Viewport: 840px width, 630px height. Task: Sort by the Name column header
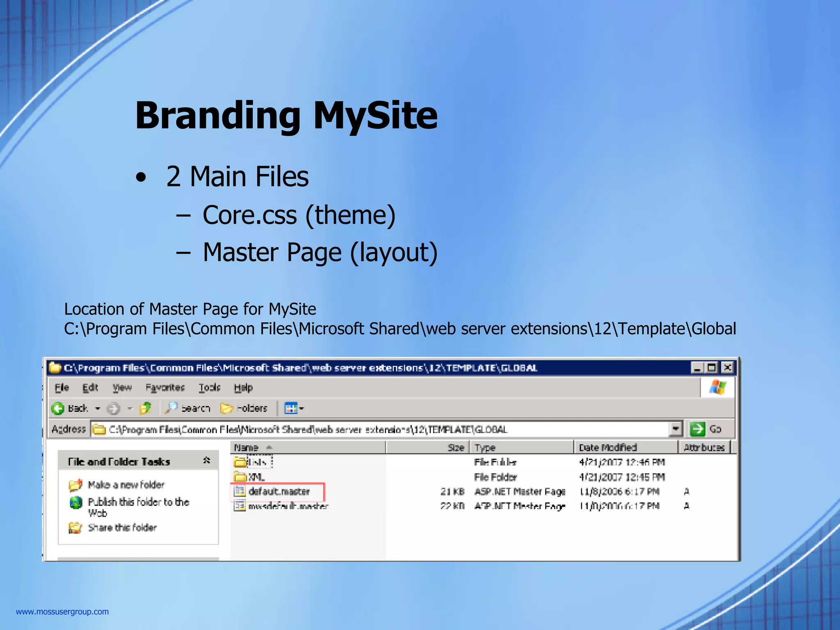point(308,447)
